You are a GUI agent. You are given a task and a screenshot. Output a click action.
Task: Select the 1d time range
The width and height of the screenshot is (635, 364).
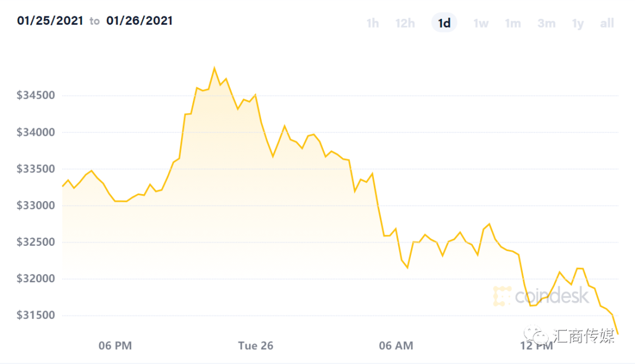tap(444, 23)
